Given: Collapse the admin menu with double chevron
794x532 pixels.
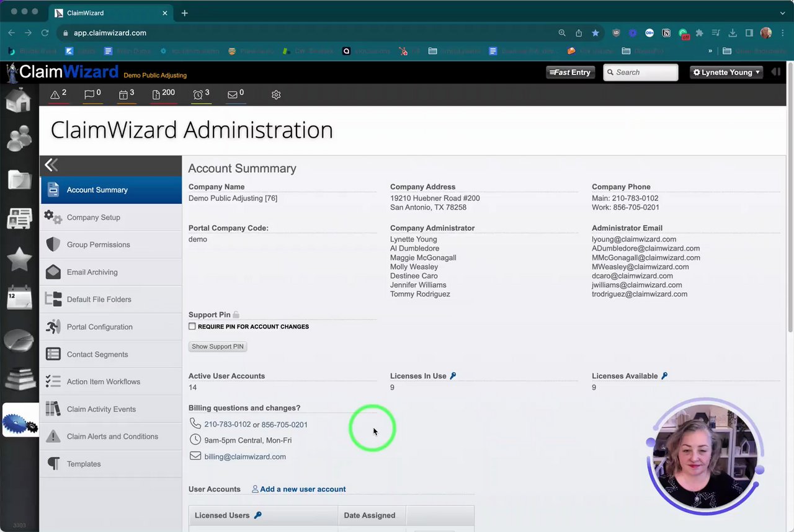Looking at the screenshot, I should click(51, 165).
